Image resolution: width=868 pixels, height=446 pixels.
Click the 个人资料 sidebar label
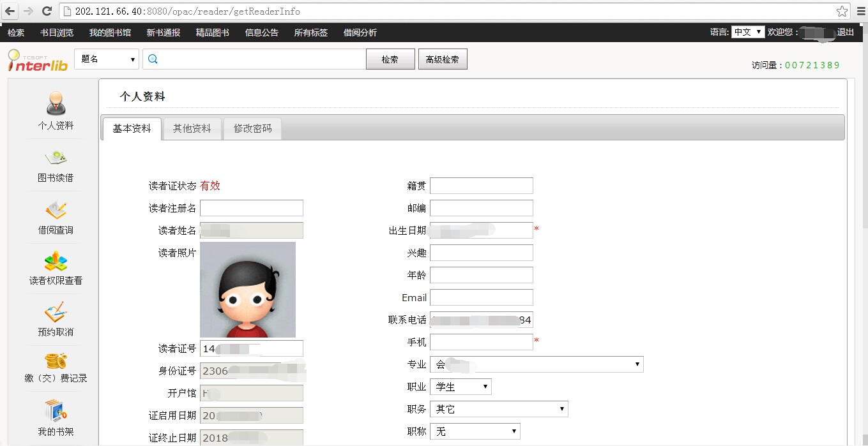coord(56,126)
